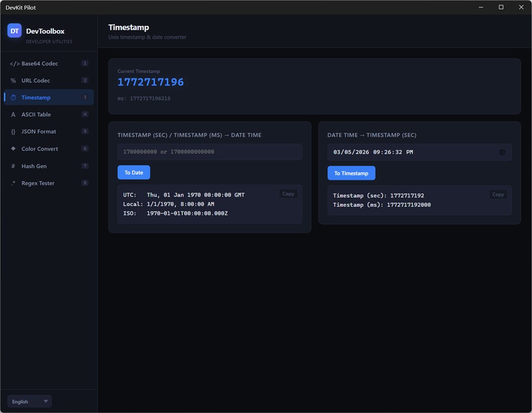Image resolution: width=532 pixels, height=413 pixels.
Task: Click shortcut badge 1 beside Base64 Codec
Action: 85,63
